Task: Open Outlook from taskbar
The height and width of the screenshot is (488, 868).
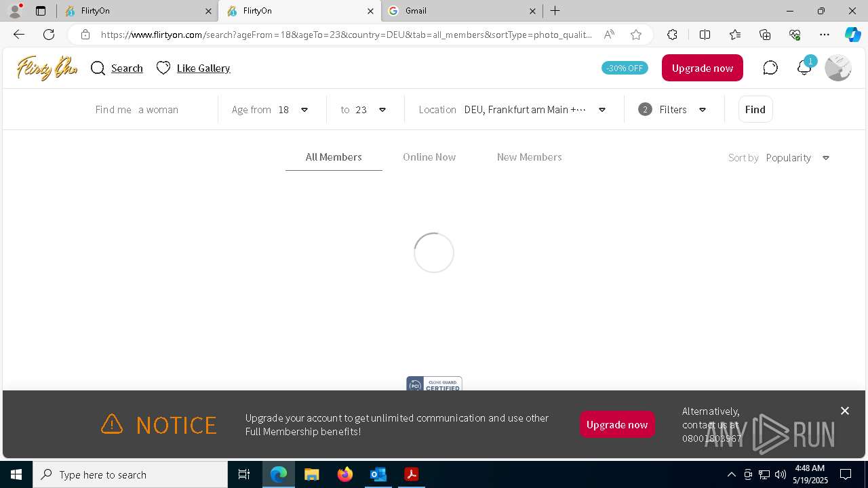Action: coord(378,474)
